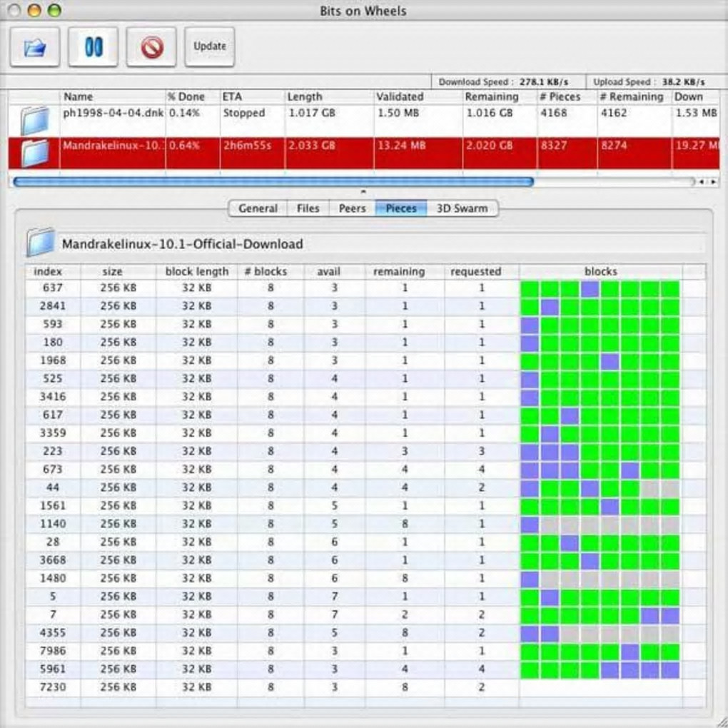Sort torrents by Name column header
Image resolution: width=728 pixels, height=728 pixels.
coord(113,96)
